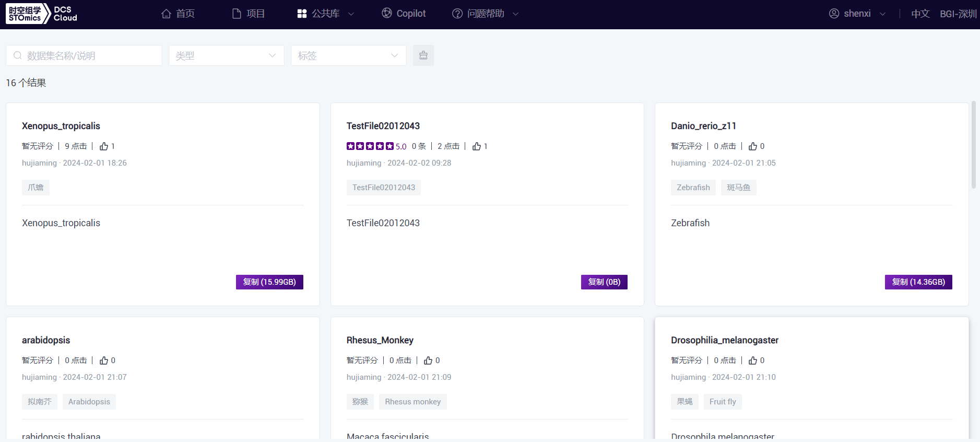Click the 9 点击 count on Xenopus_tropicalis

[76, 146]
